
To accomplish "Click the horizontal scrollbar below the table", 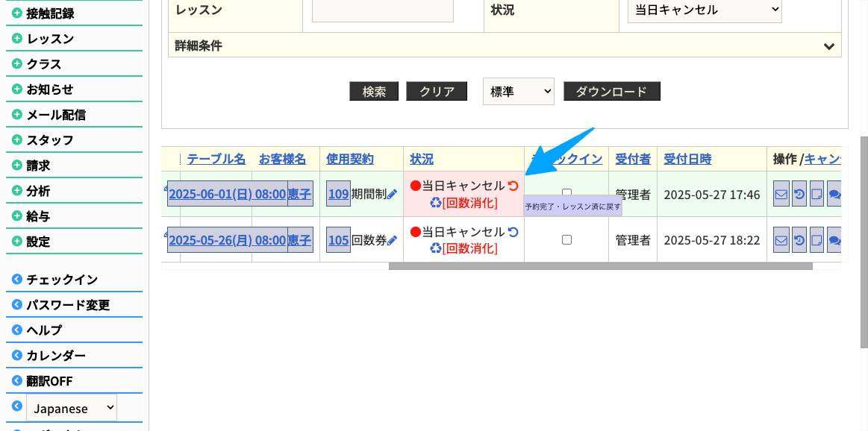I will [600, 265].
